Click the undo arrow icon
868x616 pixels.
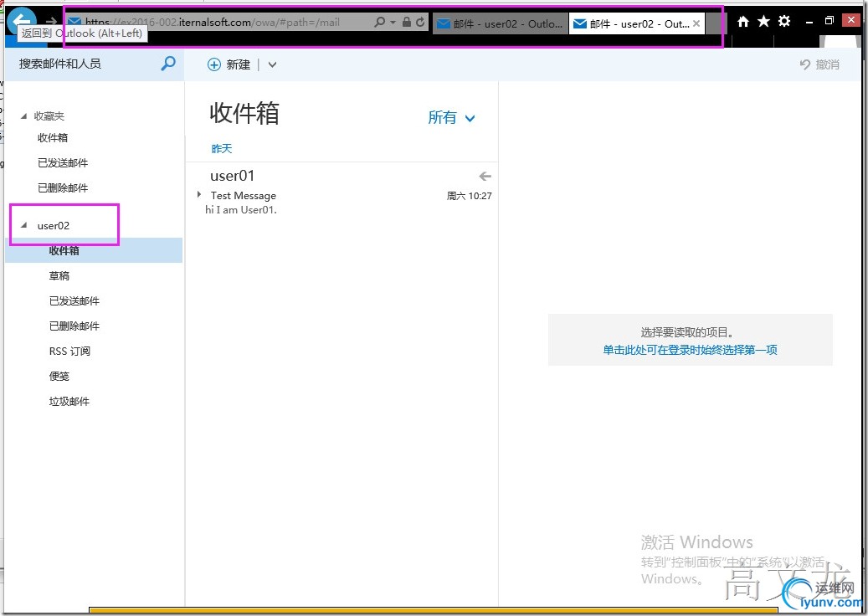click(x=805, y=64)
